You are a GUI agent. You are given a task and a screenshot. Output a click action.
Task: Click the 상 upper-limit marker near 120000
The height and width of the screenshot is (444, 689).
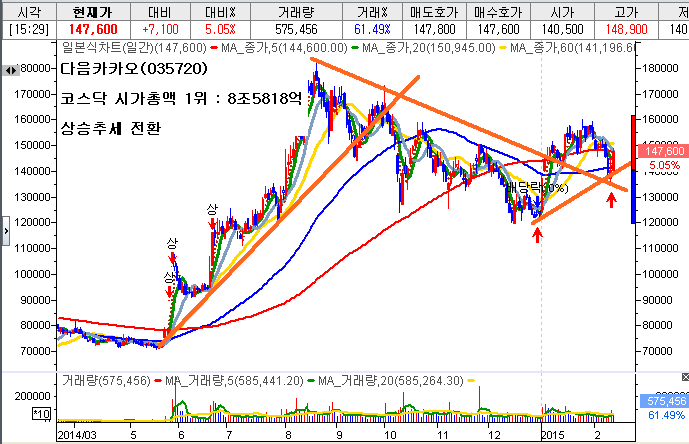[x=211, y=208]
